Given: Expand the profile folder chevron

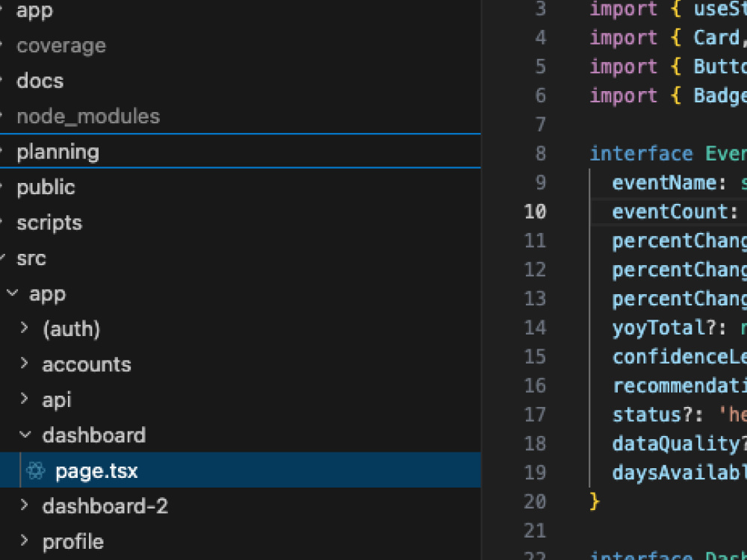Looking at the screenshot, I should pyautogui.click(x=25, y=541).
